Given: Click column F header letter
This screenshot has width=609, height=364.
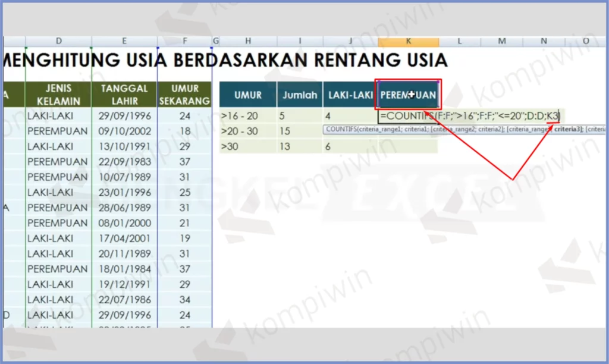Looking at the screenshot, I should (x=184, y=41).
